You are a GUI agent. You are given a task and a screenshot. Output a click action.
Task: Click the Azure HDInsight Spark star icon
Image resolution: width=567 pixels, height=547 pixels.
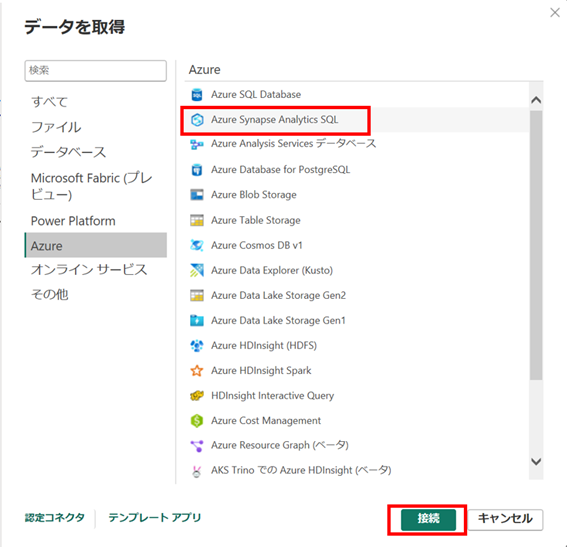(197, 371)
